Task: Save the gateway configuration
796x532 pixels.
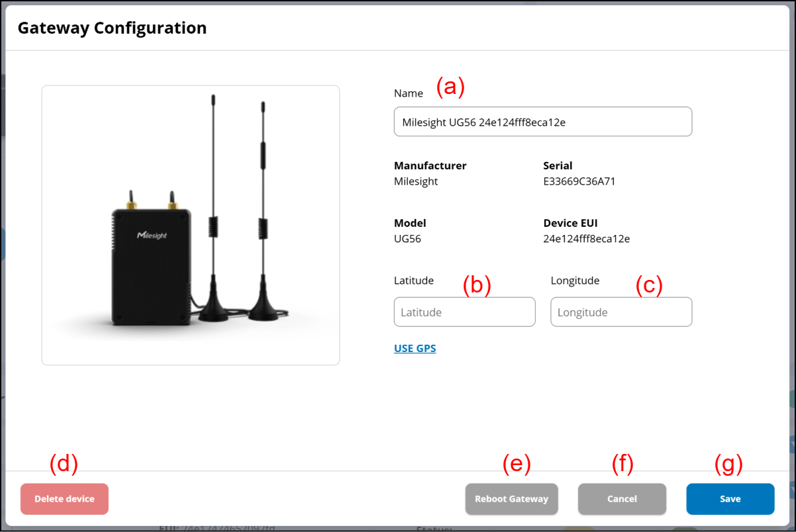Action: (730, 499)
